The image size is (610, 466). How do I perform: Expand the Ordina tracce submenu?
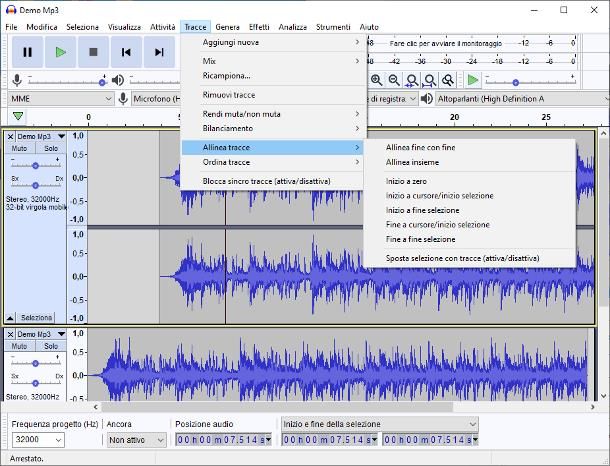tap(272, 162)
